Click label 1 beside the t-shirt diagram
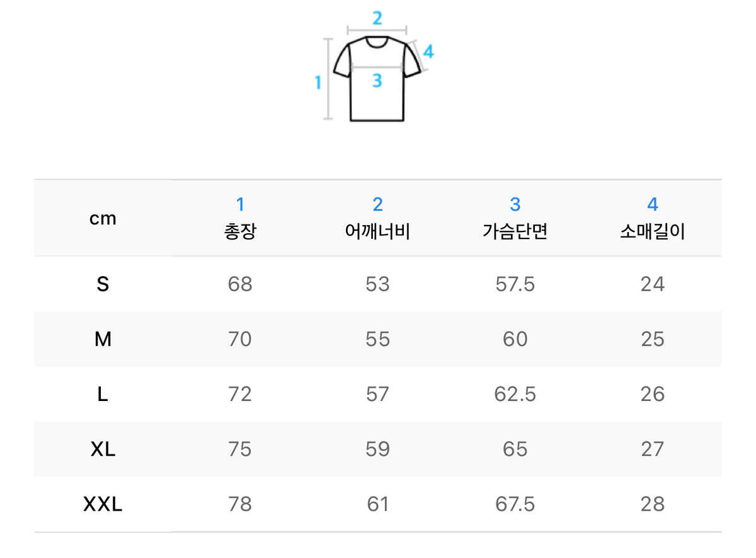756x558 pixels. [x=318, y=82]
